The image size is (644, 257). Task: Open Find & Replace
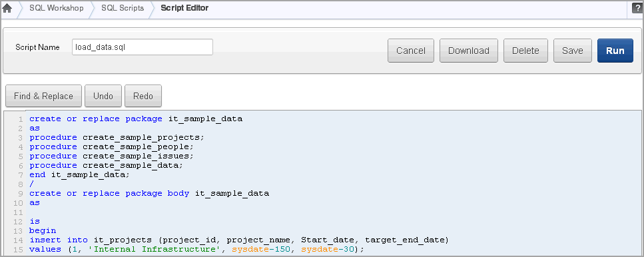(43, 96)
